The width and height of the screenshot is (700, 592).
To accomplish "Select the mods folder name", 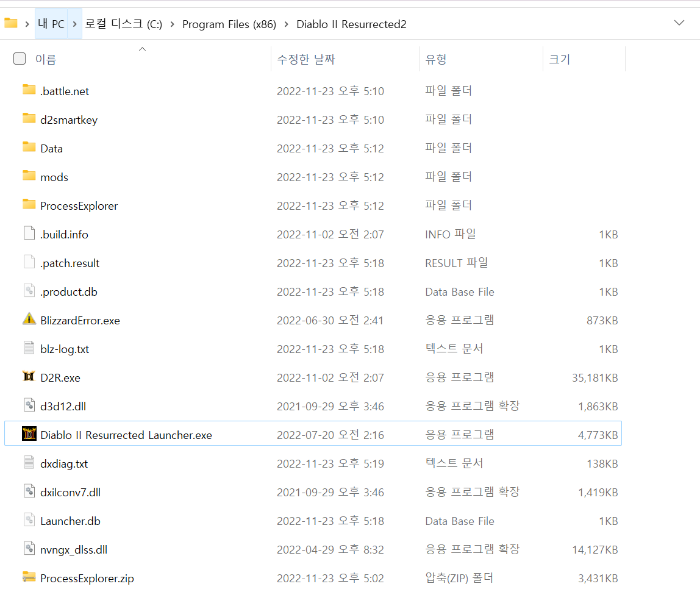I will coord(54,177).
